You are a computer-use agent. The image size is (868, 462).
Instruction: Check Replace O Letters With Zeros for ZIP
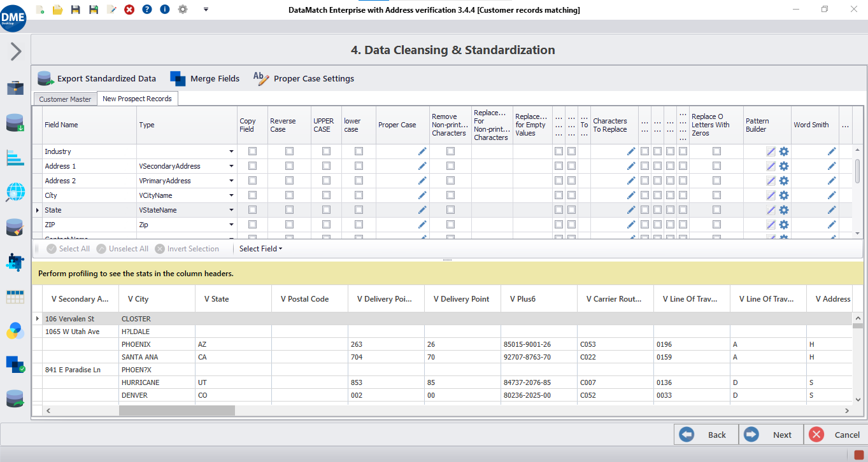pos(717,225)
